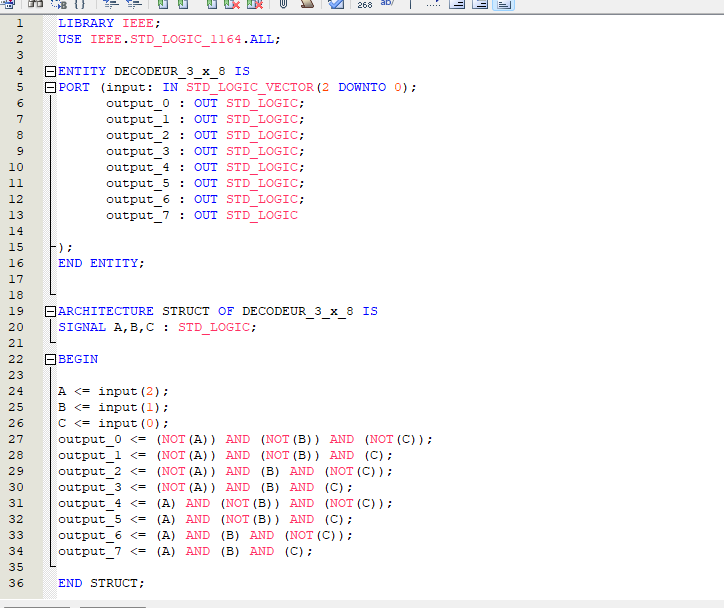Collapse the ARCHITECTURE STRUCT fold marker
Screen dimensions: 724x608
click(50, 311)
